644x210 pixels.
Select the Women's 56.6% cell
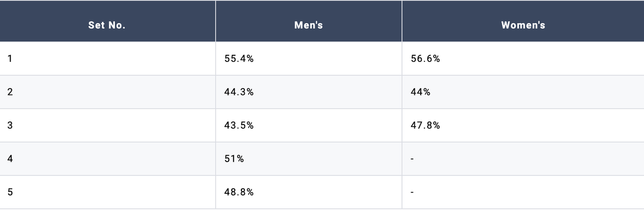tap(523, 59)
